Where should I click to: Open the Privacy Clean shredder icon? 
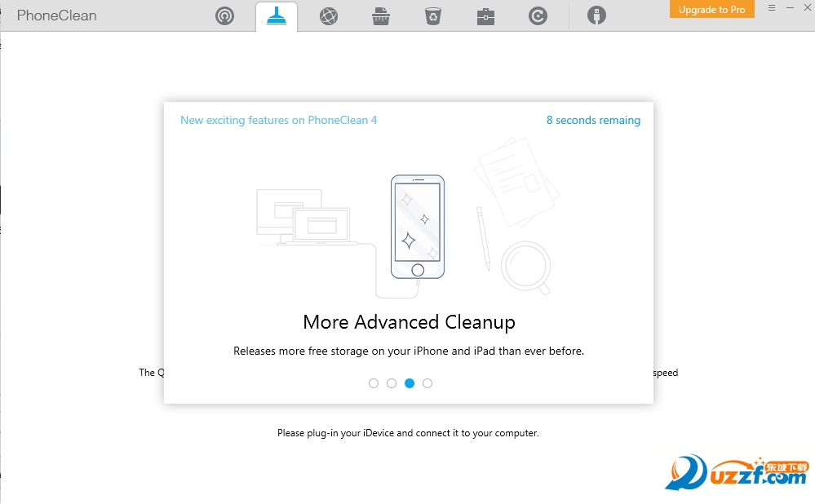point(381,16)
